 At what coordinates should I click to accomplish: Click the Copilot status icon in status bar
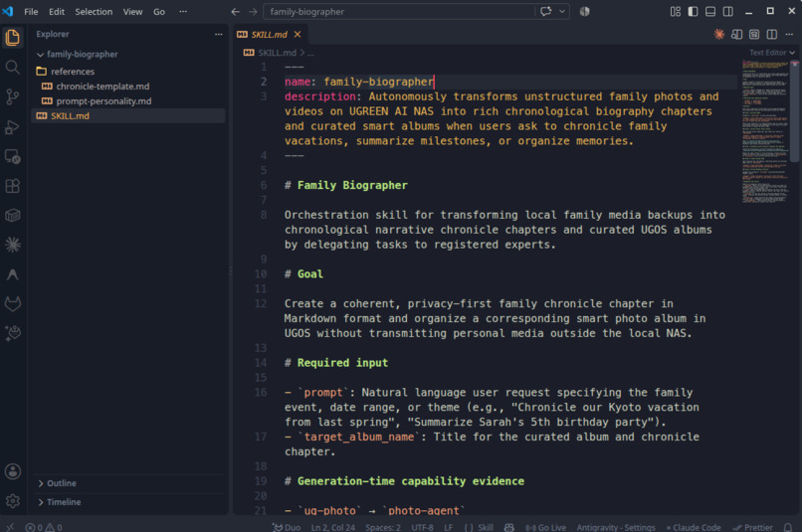(x=508, y=527)
